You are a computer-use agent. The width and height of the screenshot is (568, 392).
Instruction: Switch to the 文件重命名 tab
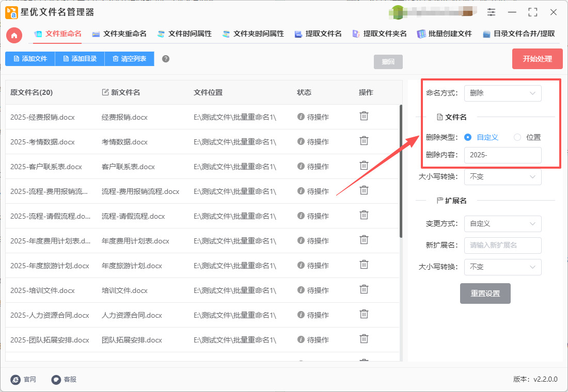(x=58, y=34)
